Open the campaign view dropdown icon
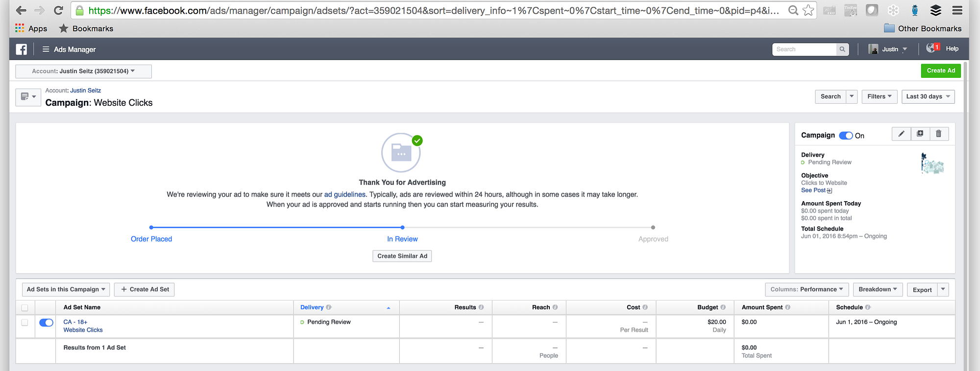Image resolution: width=980 pixels, height=371 pixels. pyautogui.click(x=28, y=96)
